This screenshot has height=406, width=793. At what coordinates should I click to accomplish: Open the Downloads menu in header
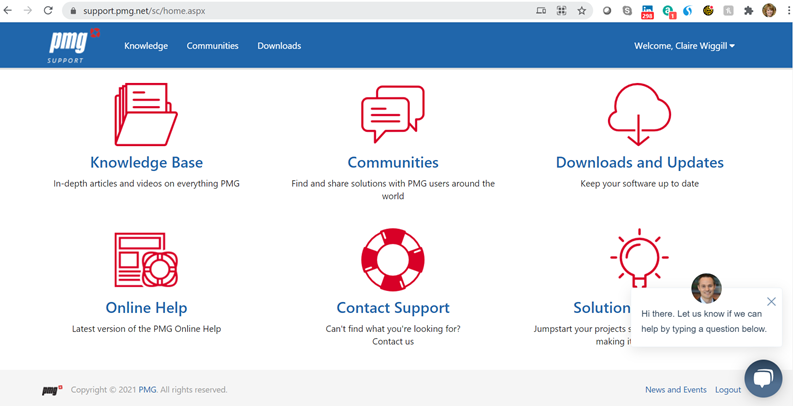(279, 46)
